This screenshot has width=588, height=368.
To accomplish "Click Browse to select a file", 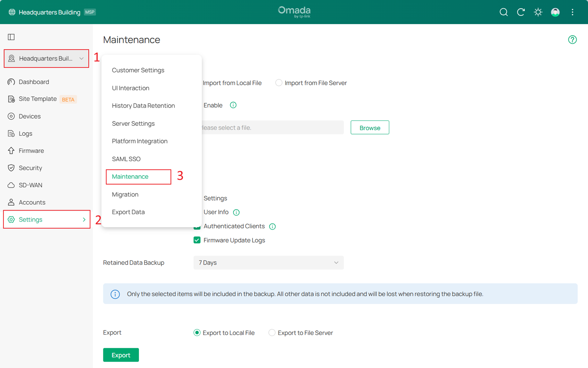I will [369, 128].
